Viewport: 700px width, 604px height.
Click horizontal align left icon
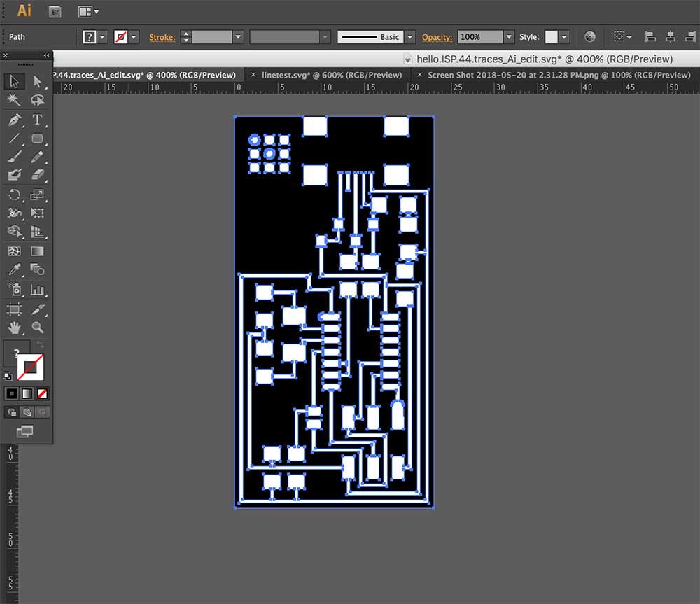[x=650, y=37]
